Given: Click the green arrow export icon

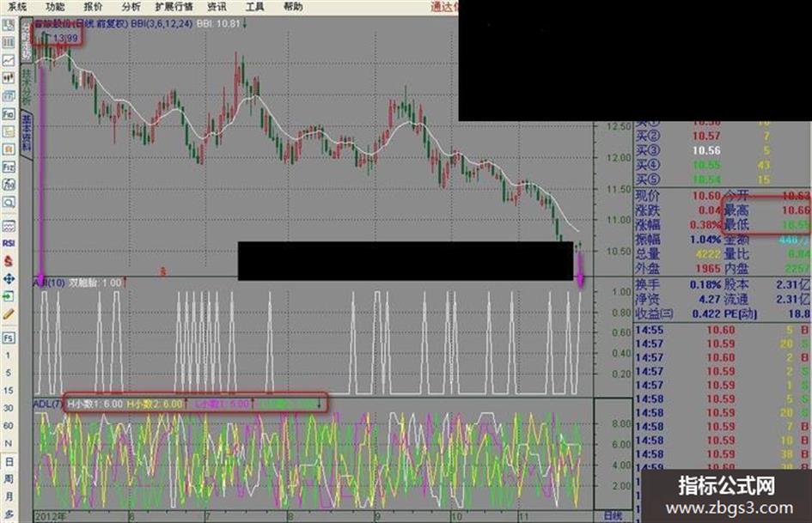Looking at the screenshot, I should tap(9, 296).
